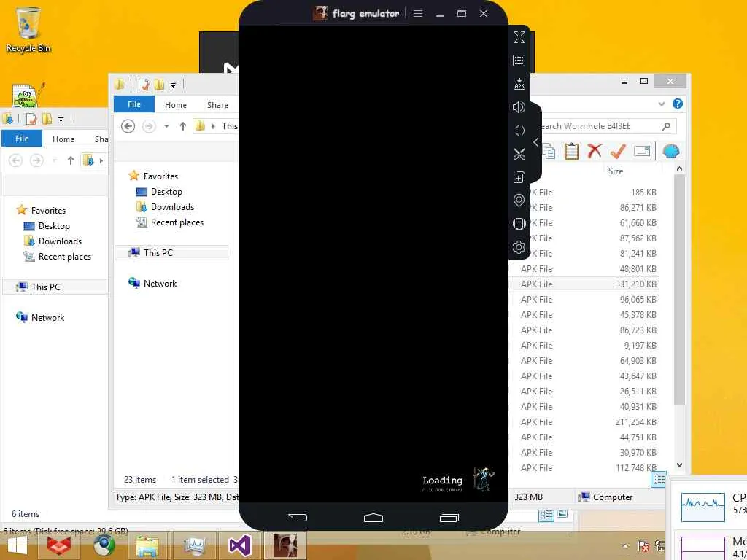The image size is (747, 560).
Task: Tap the Android back navigation button
Action: pos(298,517)
